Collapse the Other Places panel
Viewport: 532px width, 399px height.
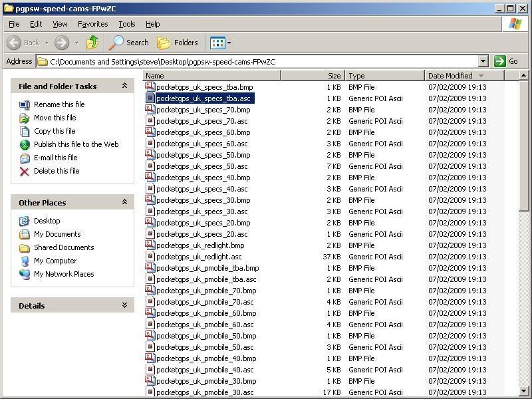coord(124,202)
